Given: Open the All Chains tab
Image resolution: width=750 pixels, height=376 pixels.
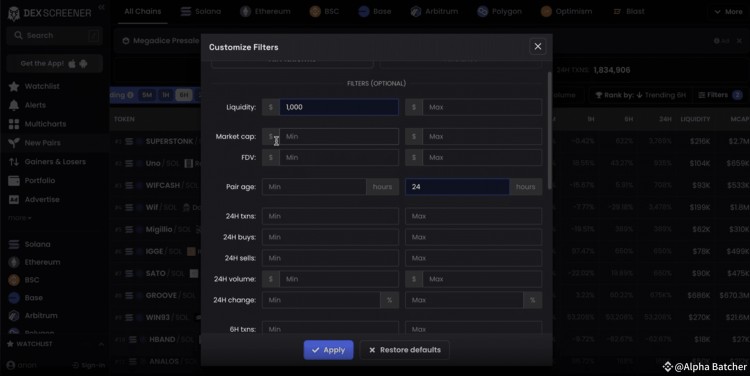Looking at the screenshot, I should tap(143, 11).
